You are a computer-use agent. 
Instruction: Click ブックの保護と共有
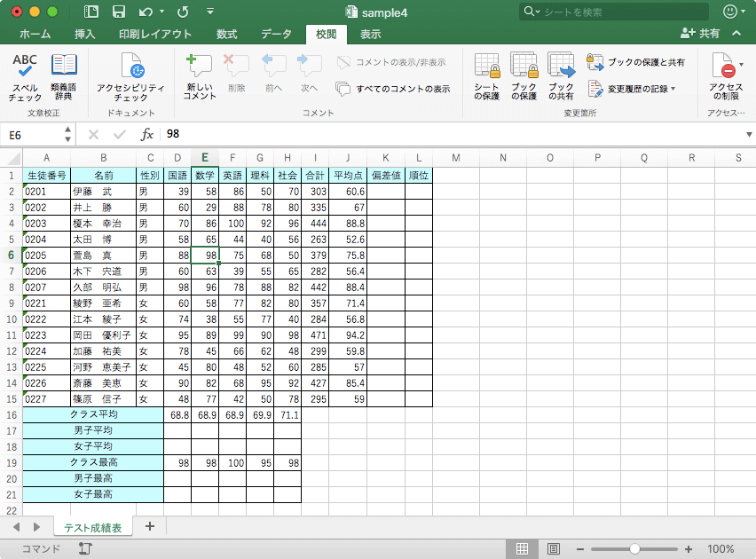(x=635, y=62)
